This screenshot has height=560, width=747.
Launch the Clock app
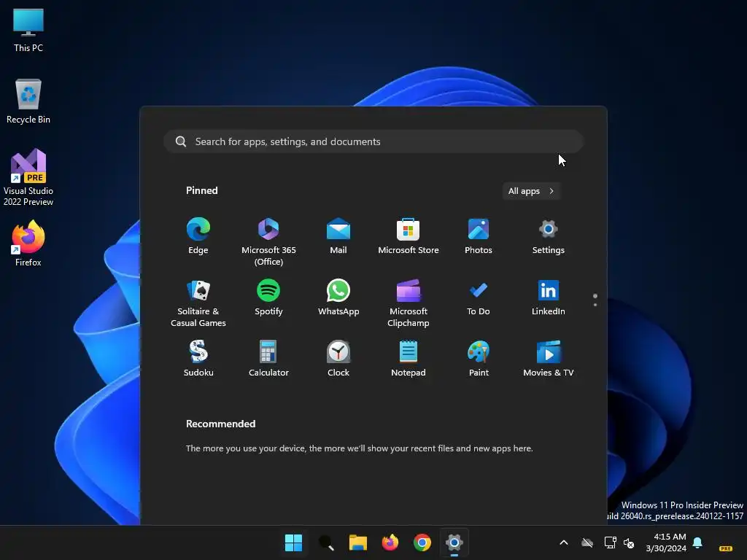click(338, 359)
